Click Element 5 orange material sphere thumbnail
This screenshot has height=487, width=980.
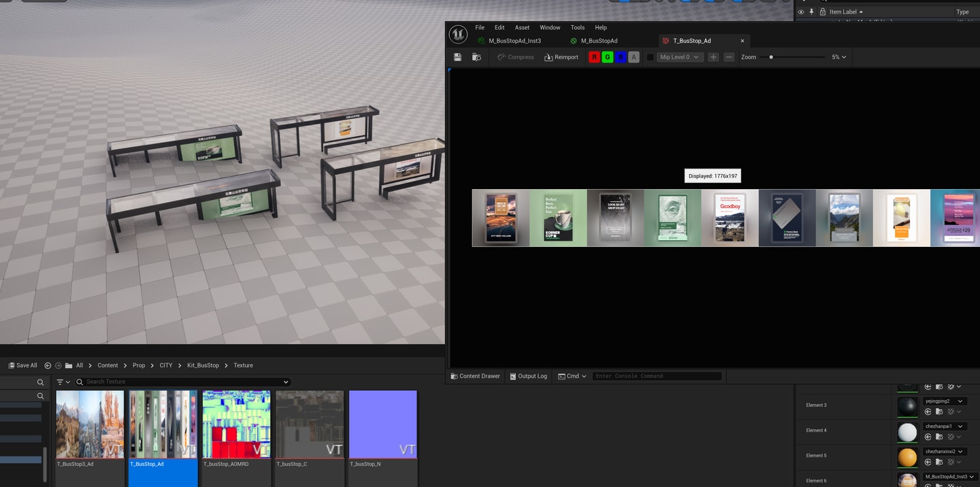(x=907, y=457)
